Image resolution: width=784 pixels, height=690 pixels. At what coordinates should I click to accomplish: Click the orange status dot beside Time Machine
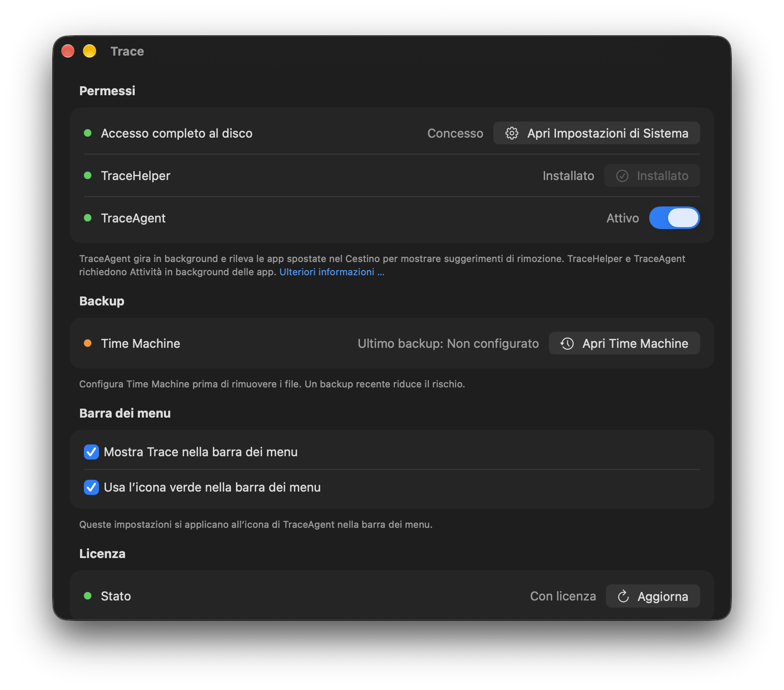(x=88, y=343)
